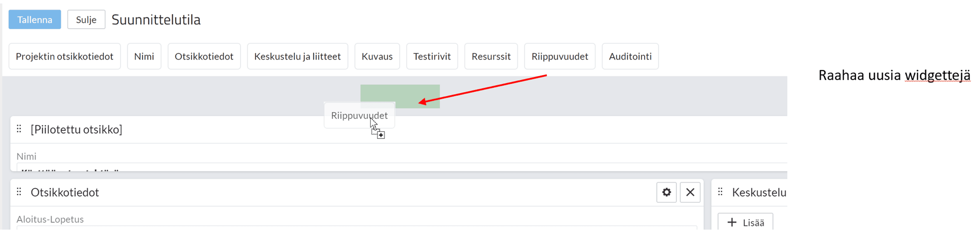Click the Nimi input field
This screenshot has height=247, width=980.
[402, 167]
